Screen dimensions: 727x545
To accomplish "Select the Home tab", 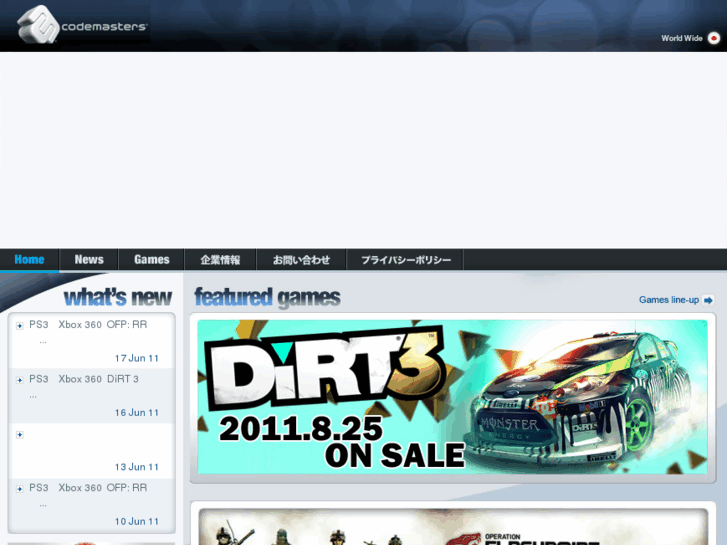I will point(29,259).
